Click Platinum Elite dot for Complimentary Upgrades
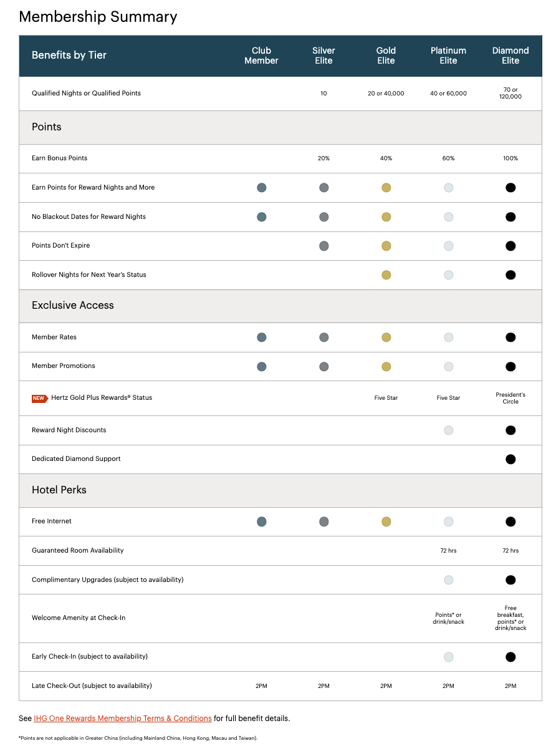Viewport: 556px width, 756px height. (x=448, y=580)
